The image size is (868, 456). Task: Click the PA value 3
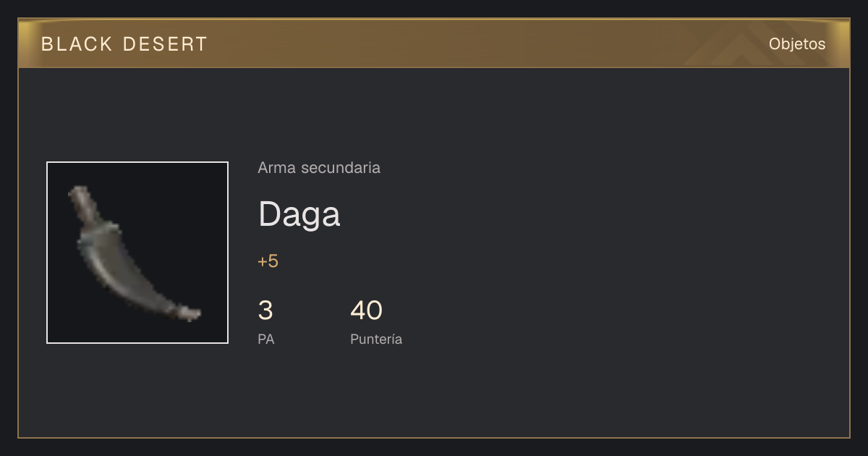265,311
